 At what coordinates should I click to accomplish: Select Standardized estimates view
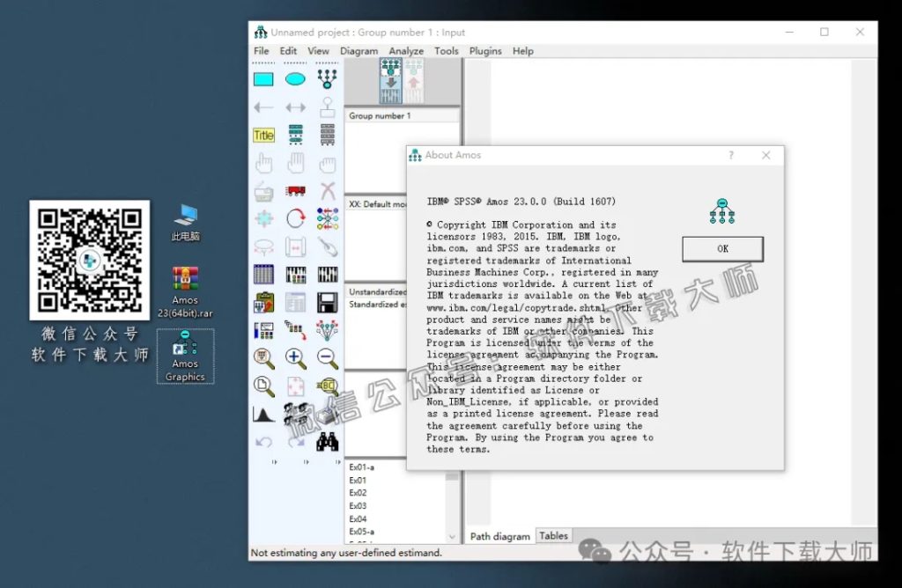point(379,305)
